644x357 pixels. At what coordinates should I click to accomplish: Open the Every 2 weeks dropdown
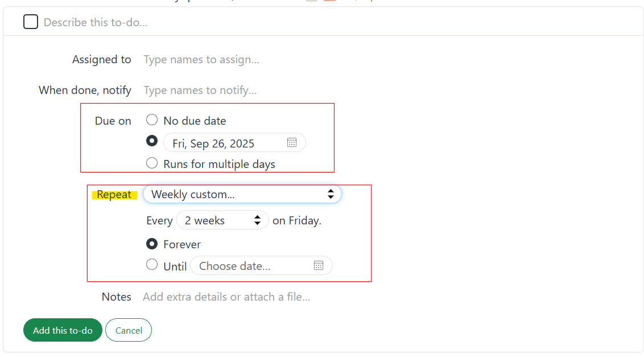pos(222,220)
